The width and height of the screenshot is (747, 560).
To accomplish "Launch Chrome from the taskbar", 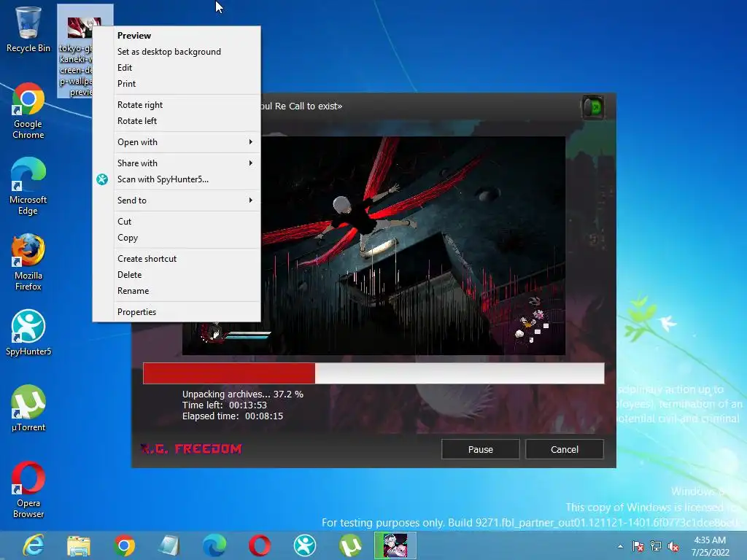I will 124,545.
